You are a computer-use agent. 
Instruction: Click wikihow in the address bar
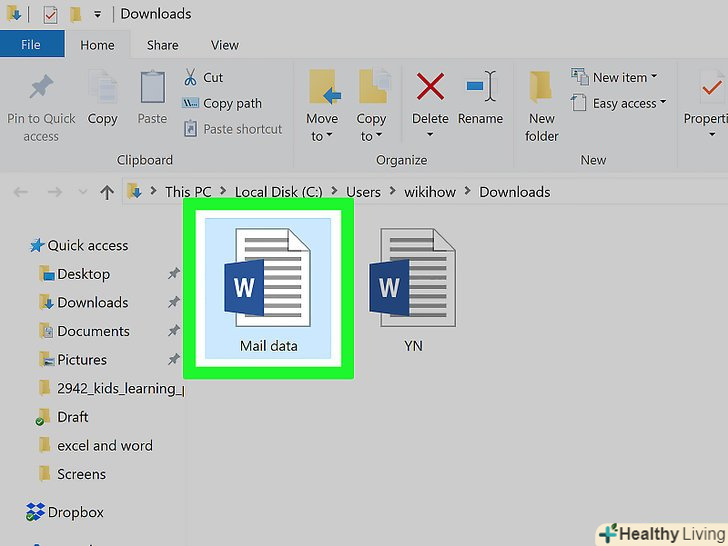coord(430,191)
